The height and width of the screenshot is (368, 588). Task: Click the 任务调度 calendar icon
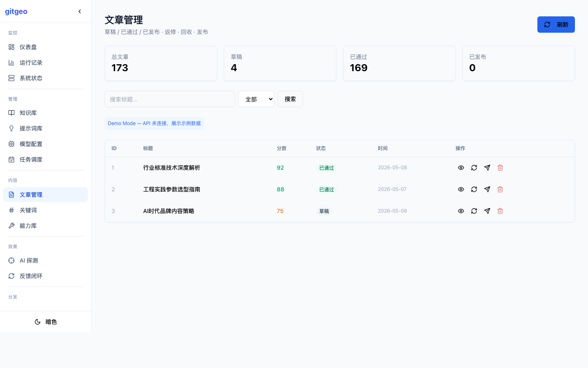pyautogui.click(x=11, y=159)
